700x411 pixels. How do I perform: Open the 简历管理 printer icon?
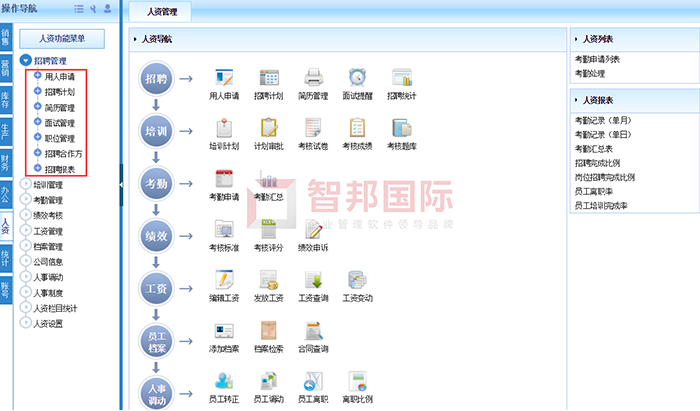(313, 78)
